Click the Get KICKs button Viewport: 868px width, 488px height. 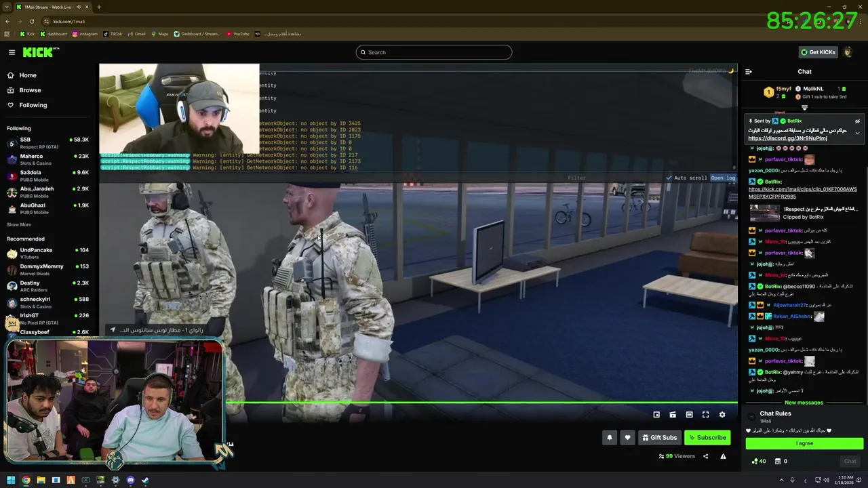pyautogui.click(x=818, y=52)
